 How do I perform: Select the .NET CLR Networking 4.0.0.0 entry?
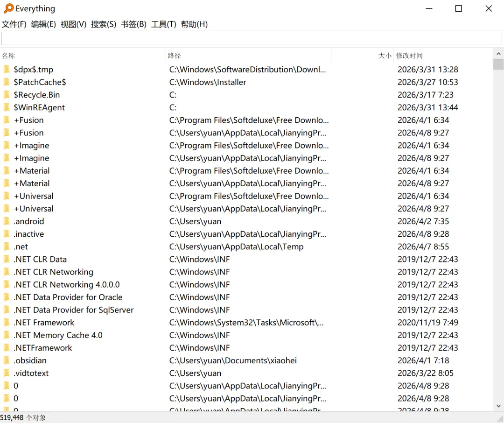point(67,285)
